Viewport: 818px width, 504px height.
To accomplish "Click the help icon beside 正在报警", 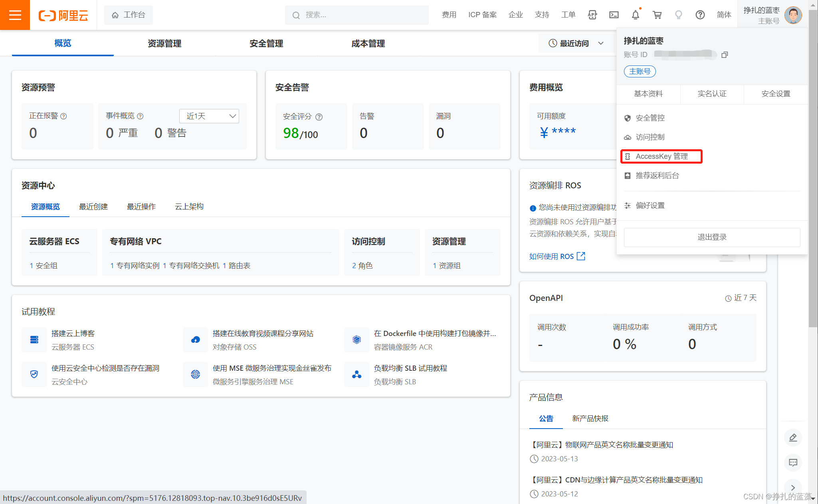I will tap(63, 116).
